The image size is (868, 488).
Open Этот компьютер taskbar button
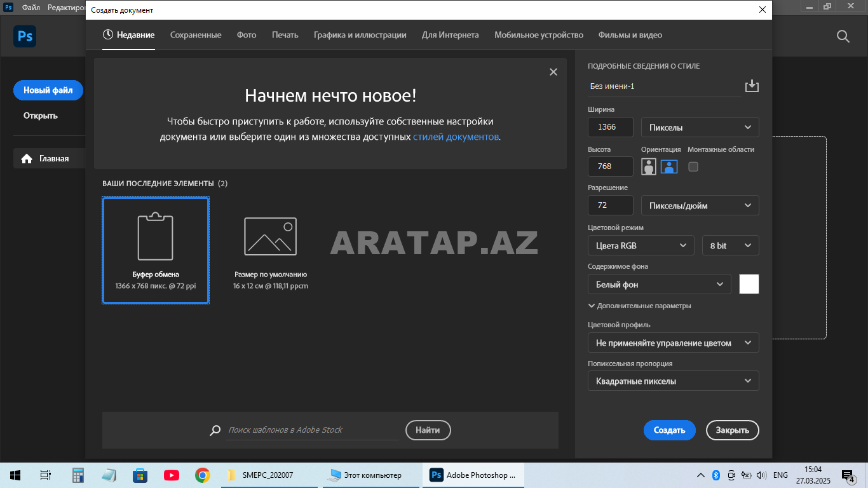[x=371, y=475]
